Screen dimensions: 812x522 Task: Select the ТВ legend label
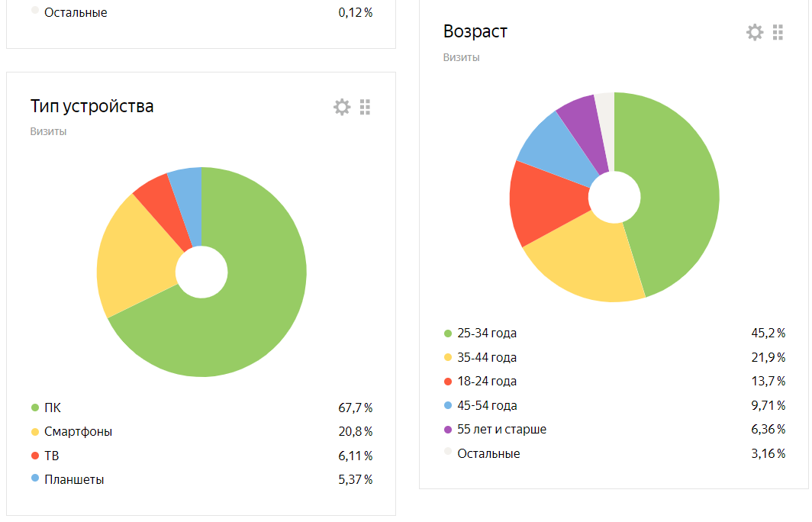[x=51, y=456]
